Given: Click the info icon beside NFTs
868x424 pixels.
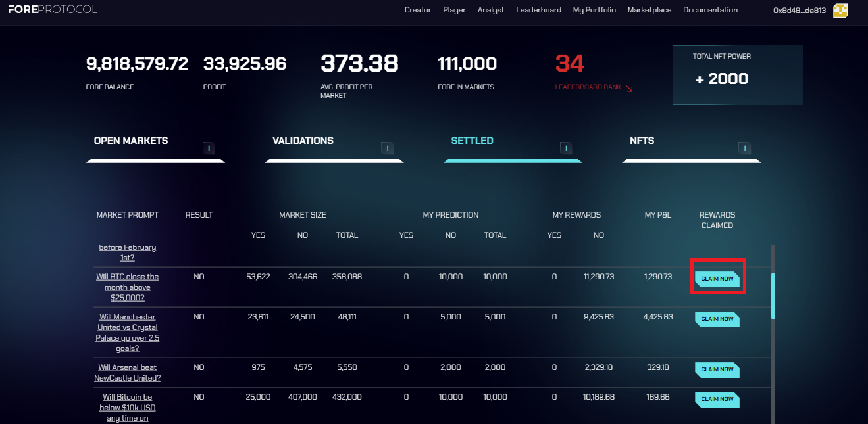Looking at the screenshot, I should tap(744, 148).
